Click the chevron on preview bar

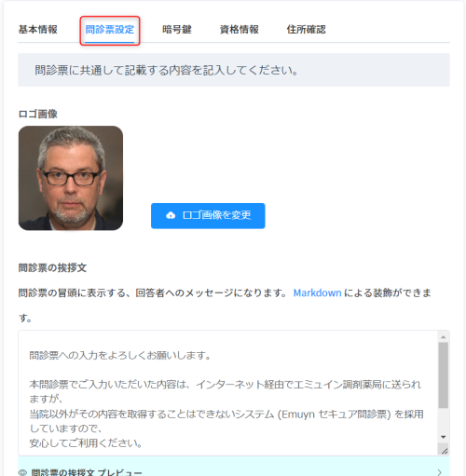coord(439,472)
